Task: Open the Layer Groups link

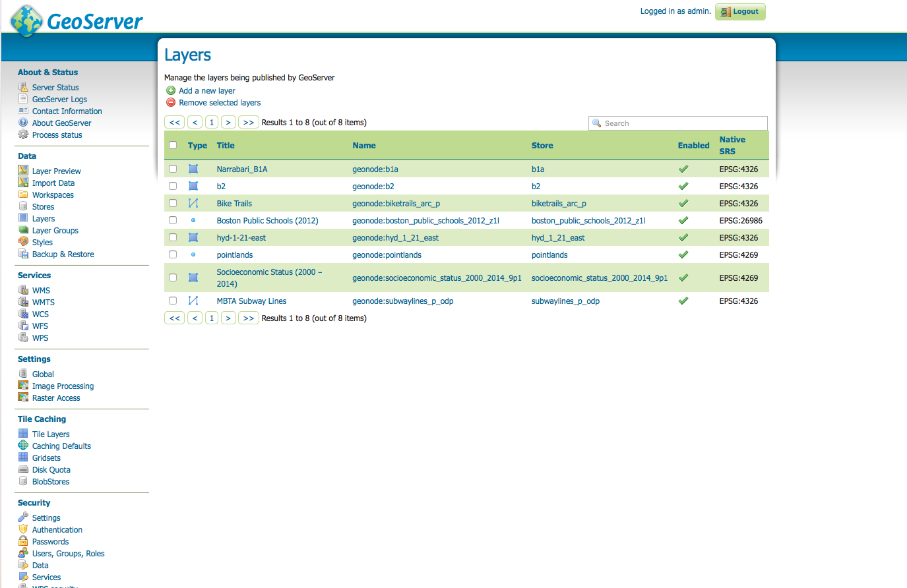Action: 55,231
